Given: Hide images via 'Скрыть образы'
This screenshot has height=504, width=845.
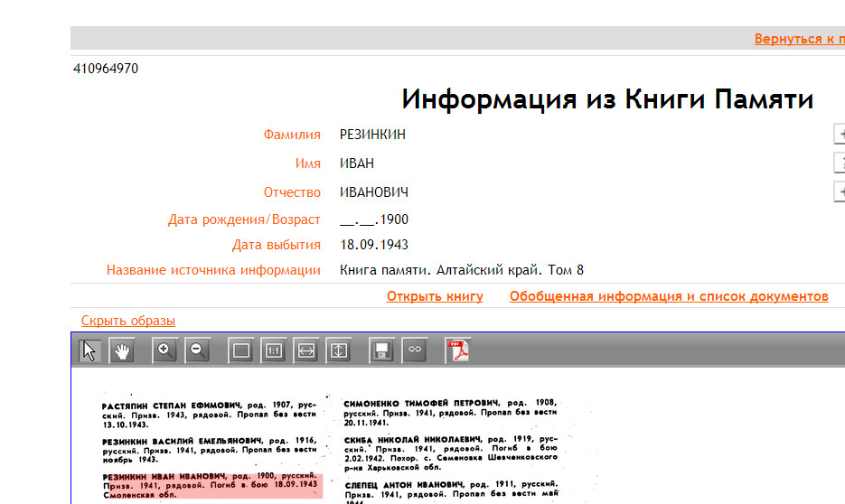Looking at the screenshot, I should pos(127,321).
